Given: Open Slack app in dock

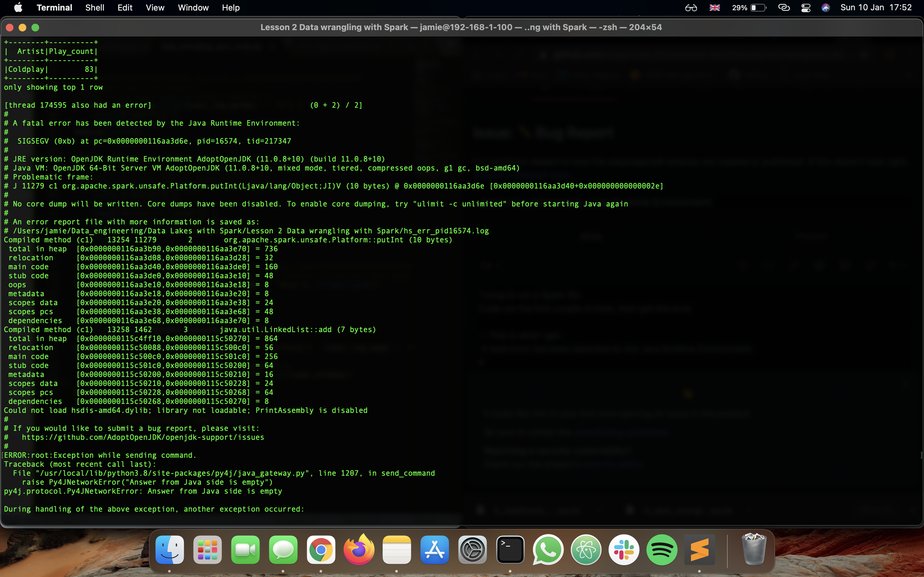Looking at the screenshot, I should [624, 550].
